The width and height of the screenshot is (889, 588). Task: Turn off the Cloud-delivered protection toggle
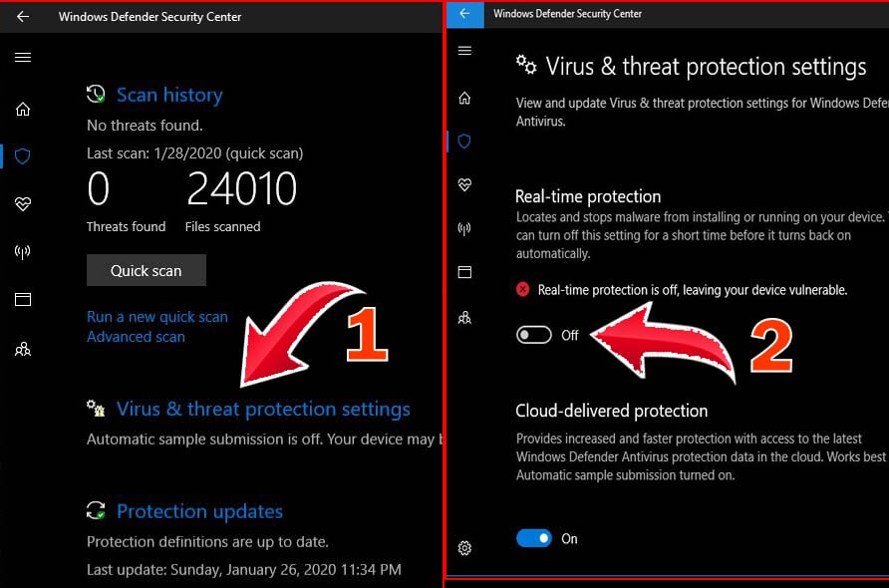[x=534, y=538]
